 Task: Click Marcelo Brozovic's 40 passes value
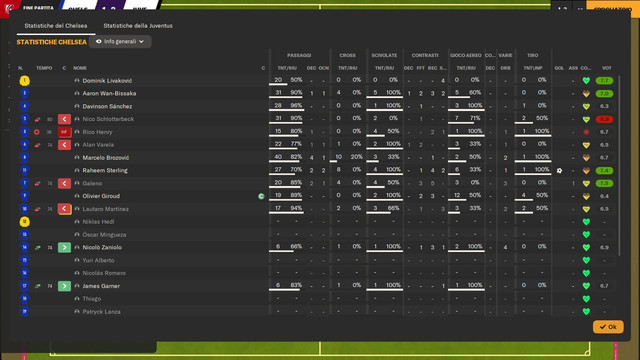click(x=278, y=157)
